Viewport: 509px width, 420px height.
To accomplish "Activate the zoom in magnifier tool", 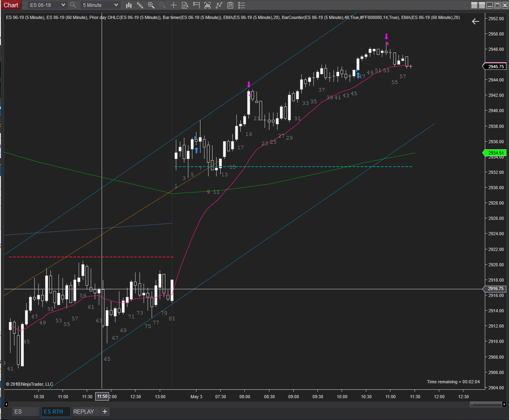I will pos(151,5).
